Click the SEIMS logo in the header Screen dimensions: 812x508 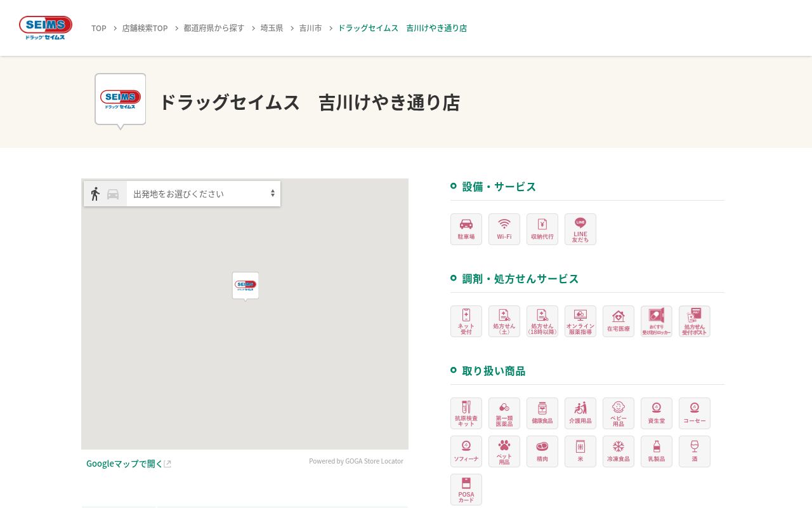46,28
